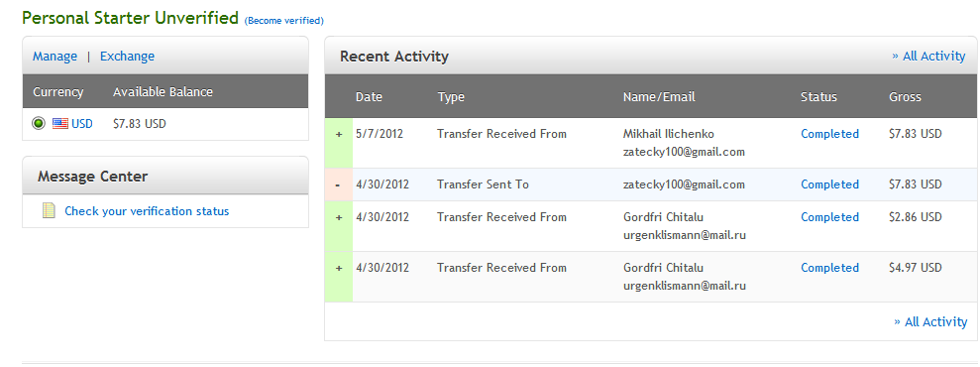This screenshot has height=367, width=980.
Task: Open the Exchange link
Action: click(128, 57)
